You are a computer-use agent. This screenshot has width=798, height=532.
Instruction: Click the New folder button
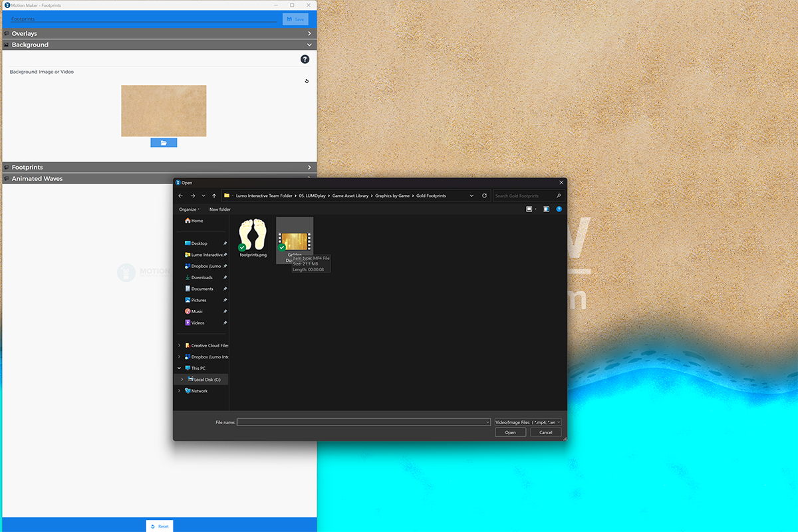coord(220,209)
